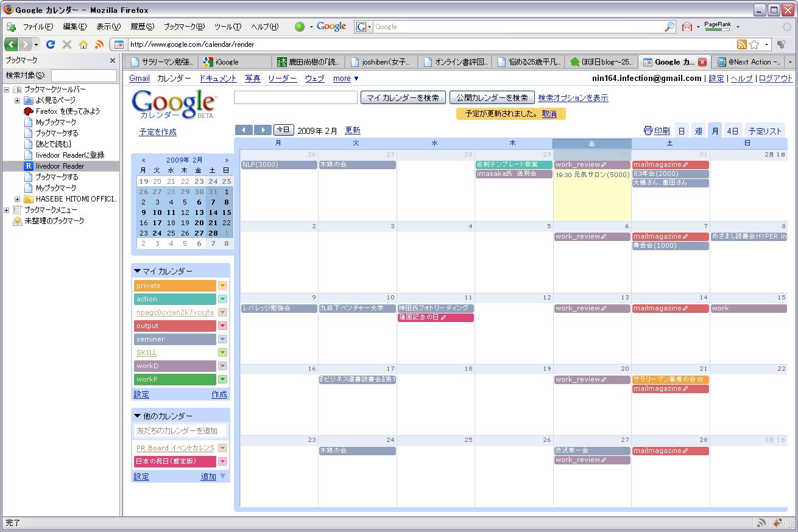Image resolution: width=798 pixels, height=532 pixels.
Task: Show previous month in mini calendar «
Action: tap(143, 160)
